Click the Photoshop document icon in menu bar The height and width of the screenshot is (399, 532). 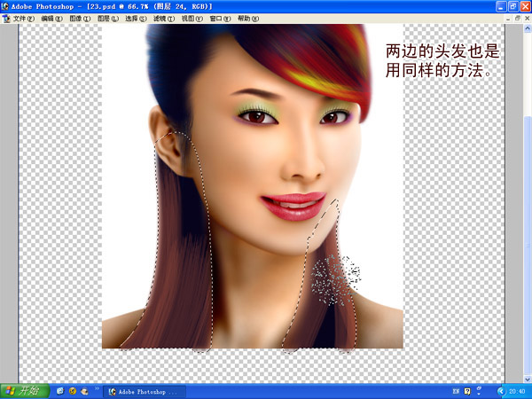6,19
